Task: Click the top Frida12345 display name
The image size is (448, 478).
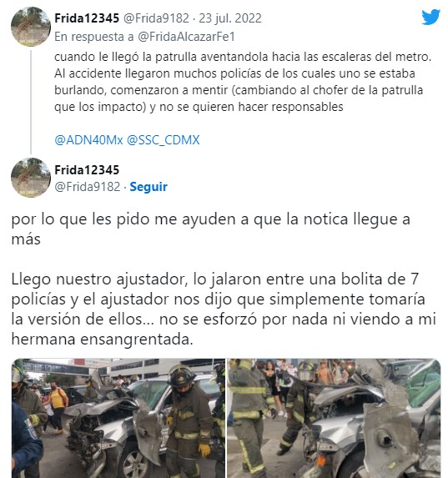Action: tap(87, 18)
